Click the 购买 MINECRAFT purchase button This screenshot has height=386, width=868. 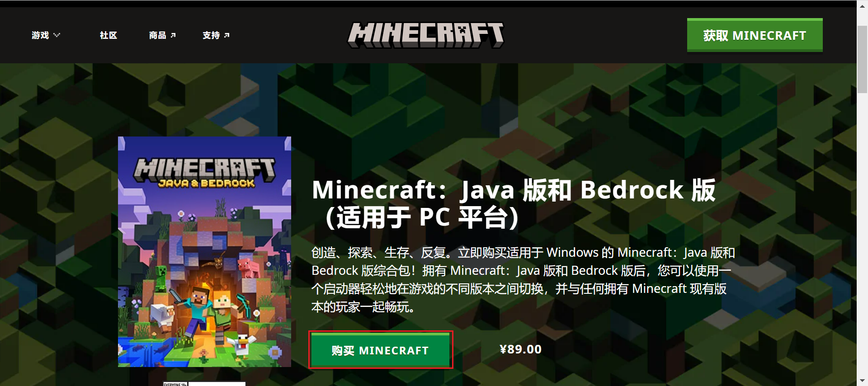tap(380, 350)
